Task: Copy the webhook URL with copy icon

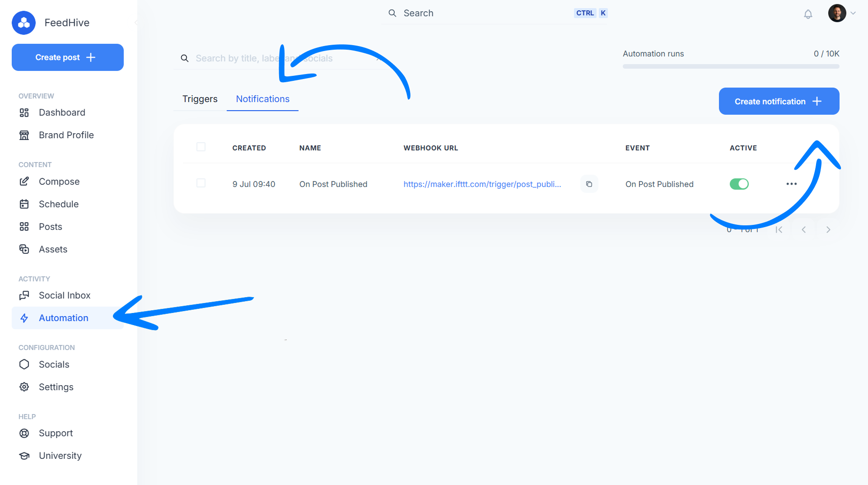Action: [x=589, y=184]
